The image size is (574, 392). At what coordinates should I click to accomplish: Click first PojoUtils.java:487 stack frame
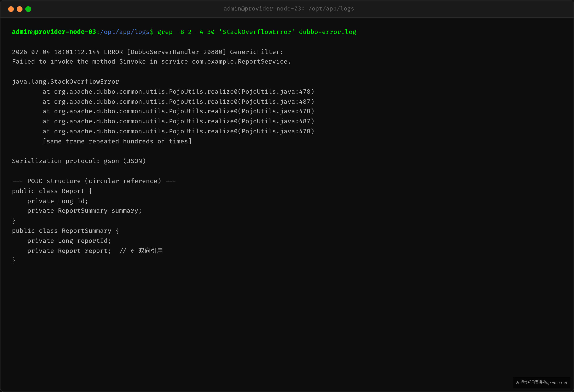178,101
